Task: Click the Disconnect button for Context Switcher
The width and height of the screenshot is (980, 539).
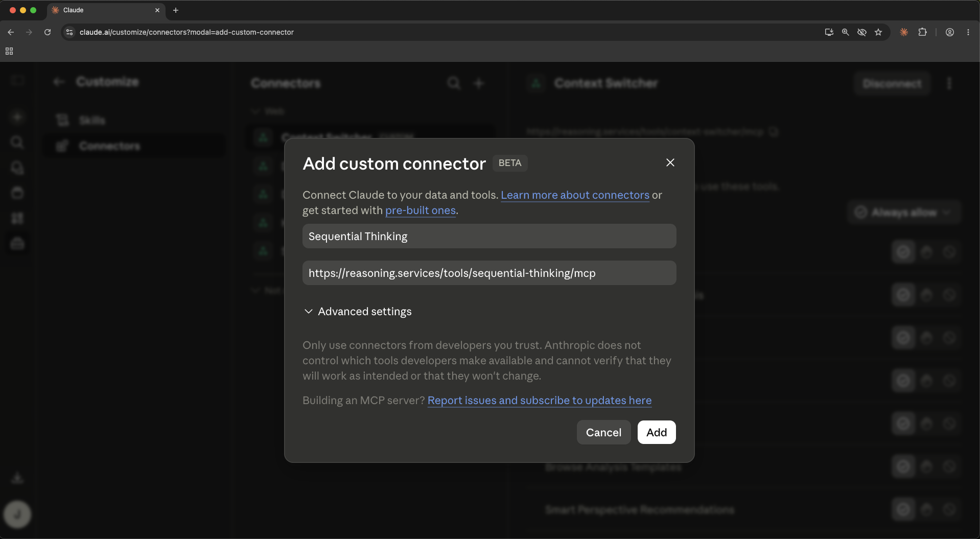Action: (892, 83)
